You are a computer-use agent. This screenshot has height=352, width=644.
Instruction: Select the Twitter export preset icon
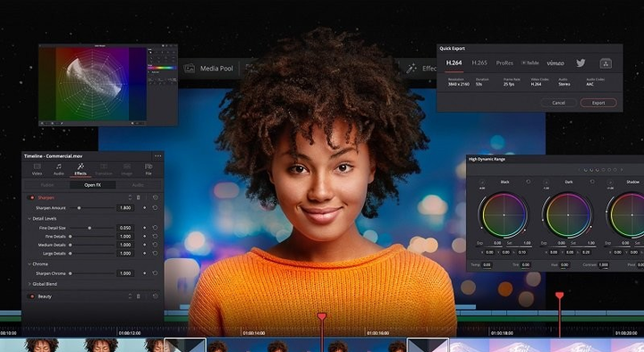tap(580, 63)
